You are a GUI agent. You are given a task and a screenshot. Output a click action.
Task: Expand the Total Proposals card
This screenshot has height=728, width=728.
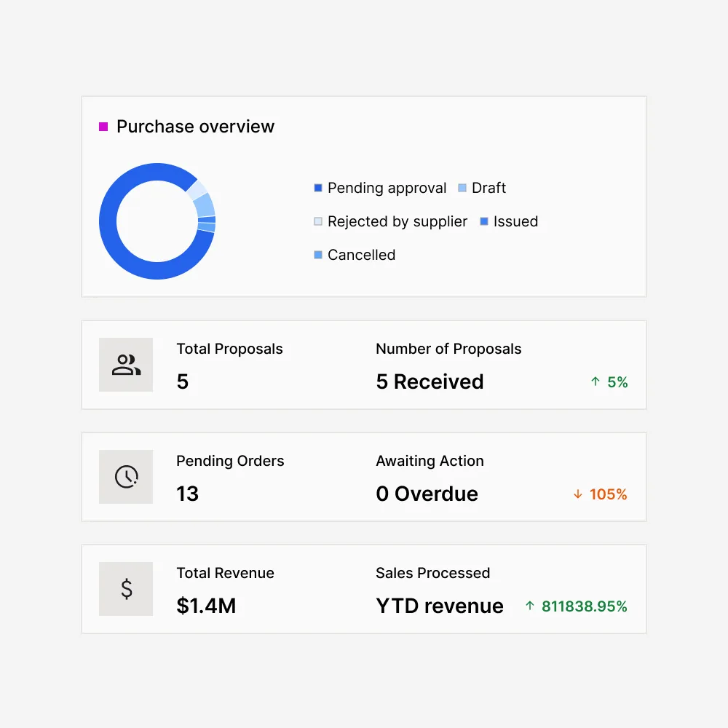point(363,364)
